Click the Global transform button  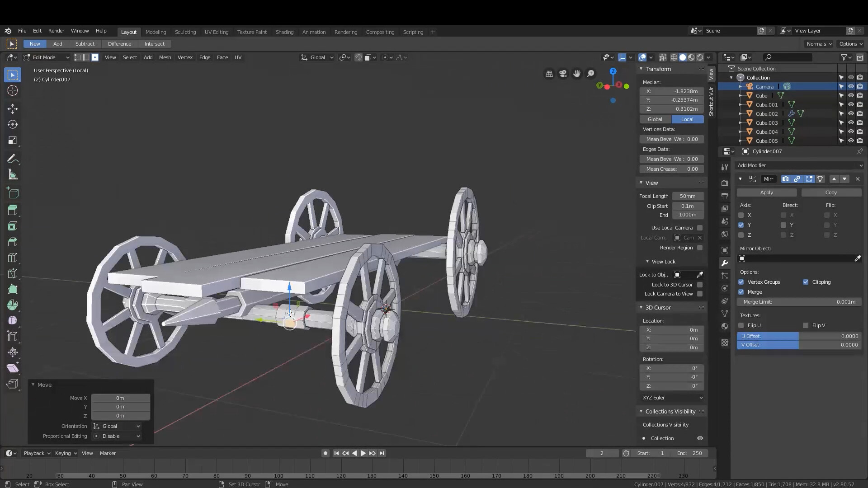[655, 119]
